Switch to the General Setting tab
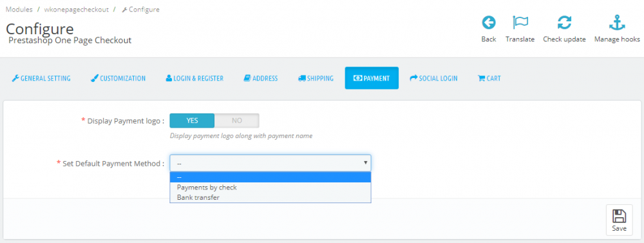Image resolution: width=644 pixels, height=243 pixels. coord(41,78)
